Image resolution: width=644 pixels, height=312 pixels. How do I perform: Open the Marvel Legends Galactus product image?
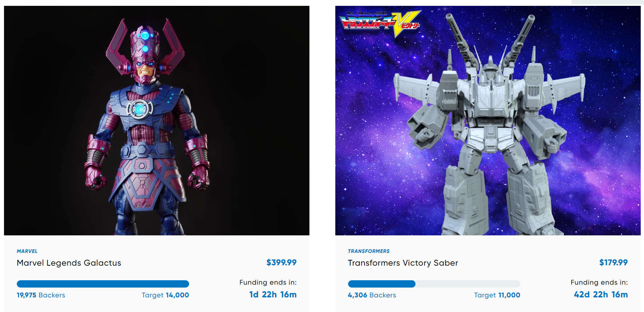(157, 120)
